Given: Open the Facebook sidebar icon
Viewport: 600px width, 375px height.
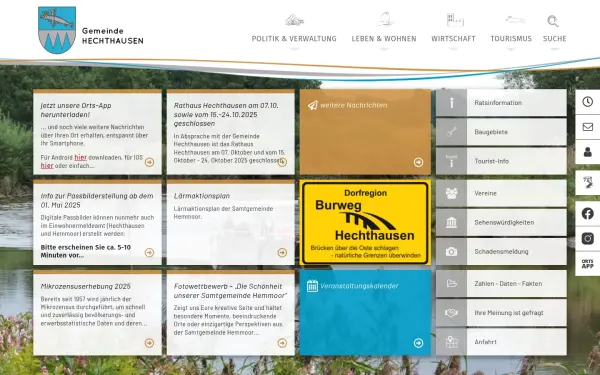Looking at the screenshot, I should 587,214.
